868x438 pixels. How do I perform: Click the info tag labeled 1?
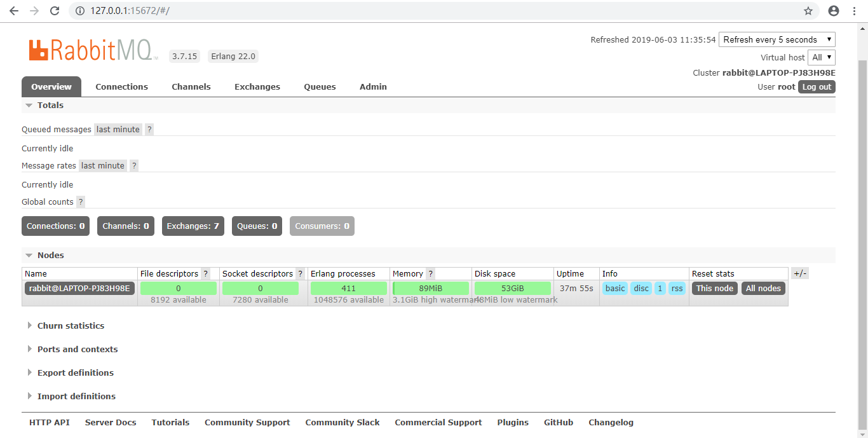pos(660,288)
